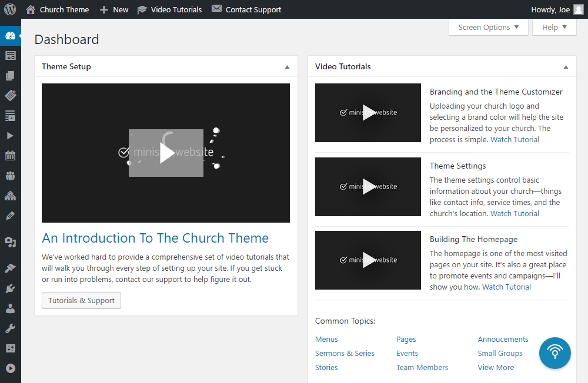The height and width of the screenshot is (383, 588).
Task: Open the Users person icon in sidebar
Action: [x=10, y=308]
